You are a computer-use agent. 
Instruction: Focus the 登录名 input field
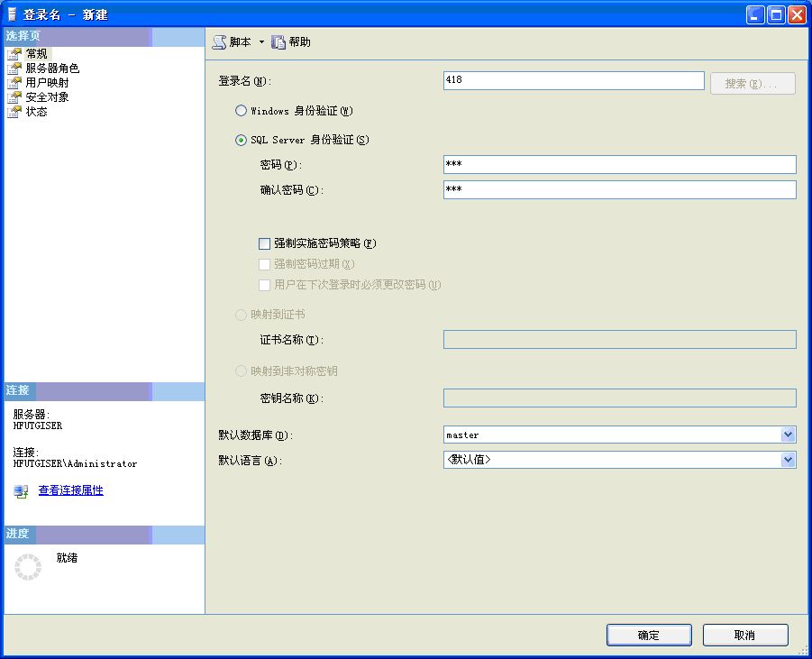coord(574,80)
